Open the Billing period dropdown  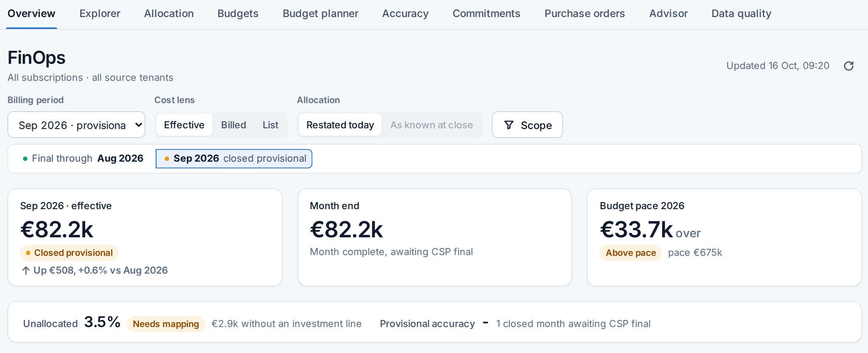[x=76, y=125]
